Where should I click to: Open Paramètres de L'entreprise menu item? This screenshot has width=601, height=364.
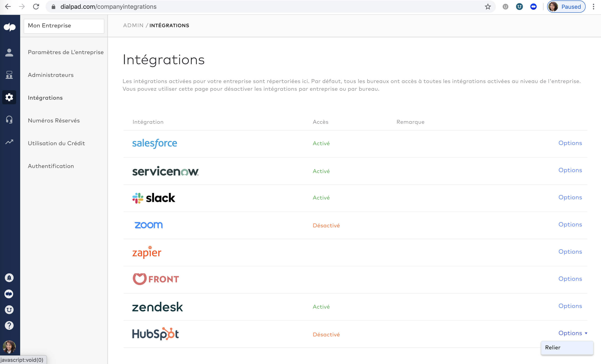coord(66,52)
